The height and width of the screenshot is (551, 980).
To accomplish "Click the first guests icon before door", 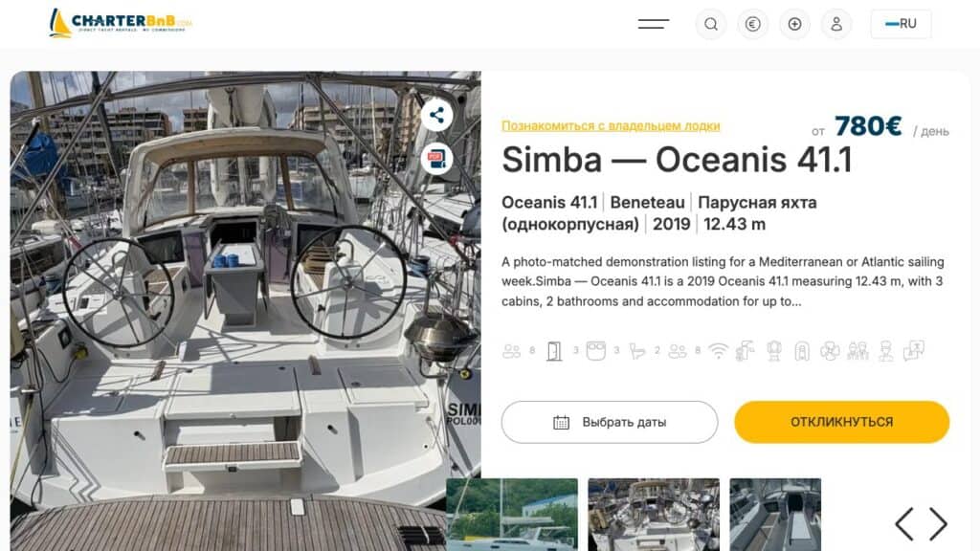I will tap(511, 351).
